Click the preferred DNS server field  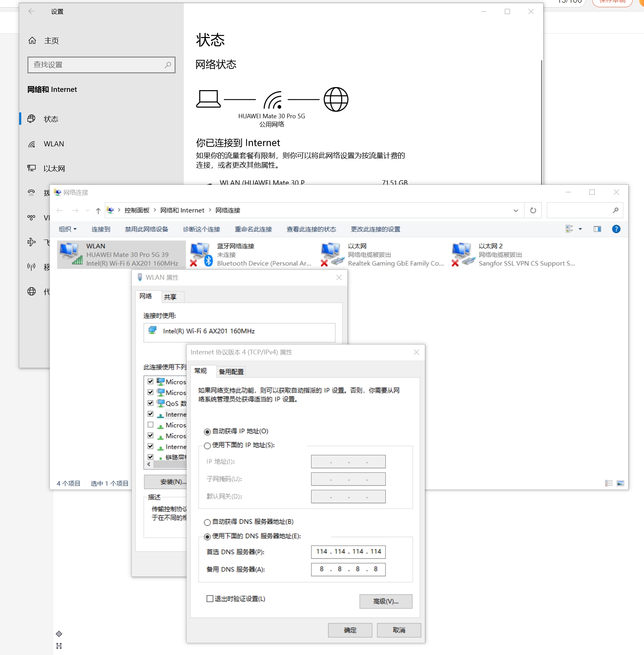coord(348,551)
